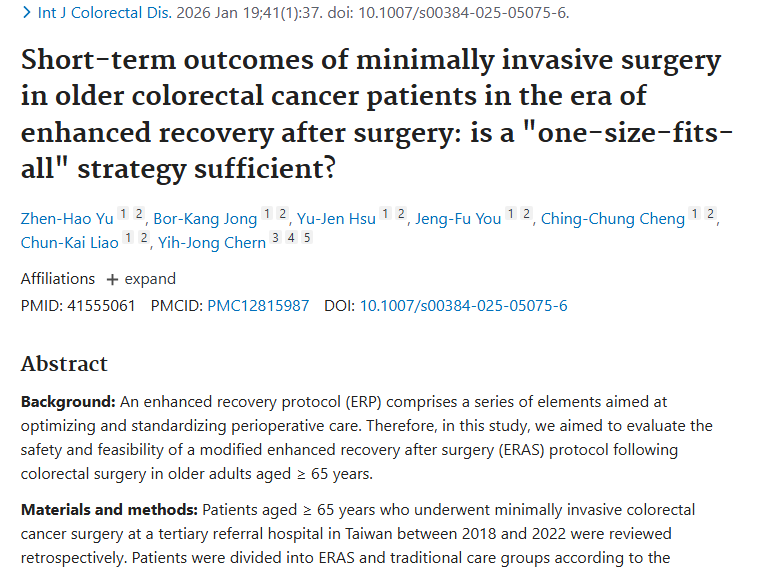Open author Jeng-Fu You link
The width and height of the screenshot is (760, 570).
coord(458,218)
